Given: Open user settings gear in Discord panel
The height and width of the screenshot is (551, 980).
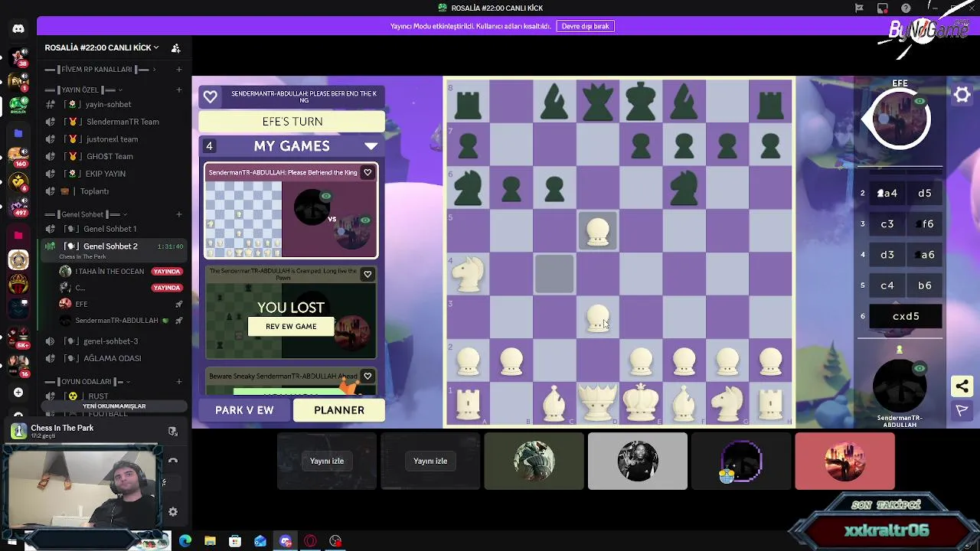Looking at the screenshot, I should [173, 512].
